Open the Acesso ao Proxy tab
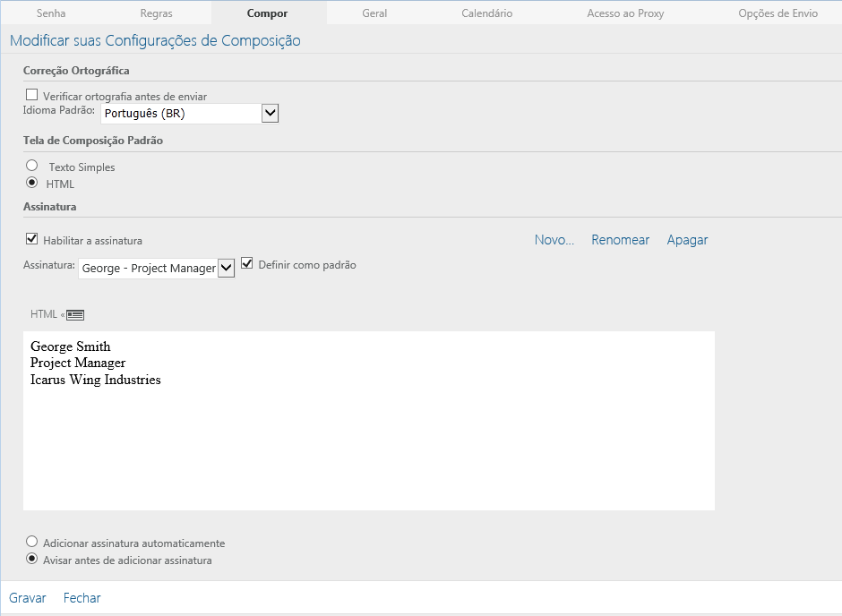 [x=625, y=13]
